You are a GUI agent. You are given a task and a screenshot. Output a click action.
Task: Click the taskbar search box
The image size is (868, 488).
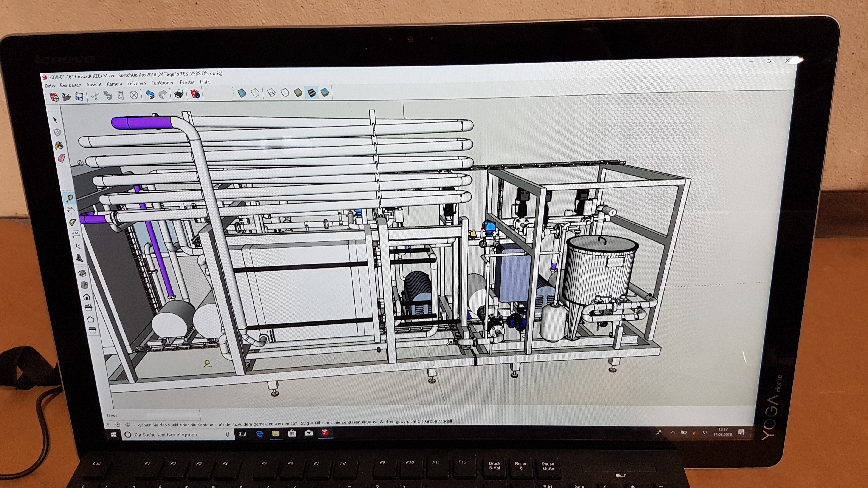pos(178,434)
